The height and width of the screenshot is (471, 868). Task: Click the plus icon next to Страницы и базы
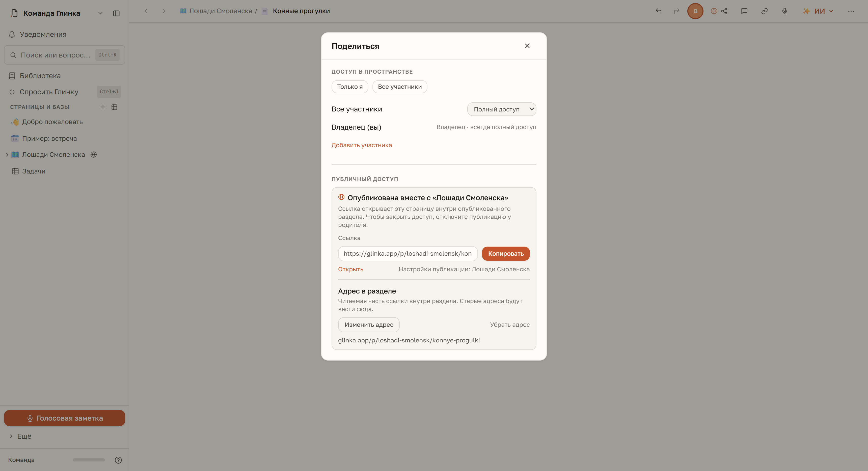(x=103, y=107)
